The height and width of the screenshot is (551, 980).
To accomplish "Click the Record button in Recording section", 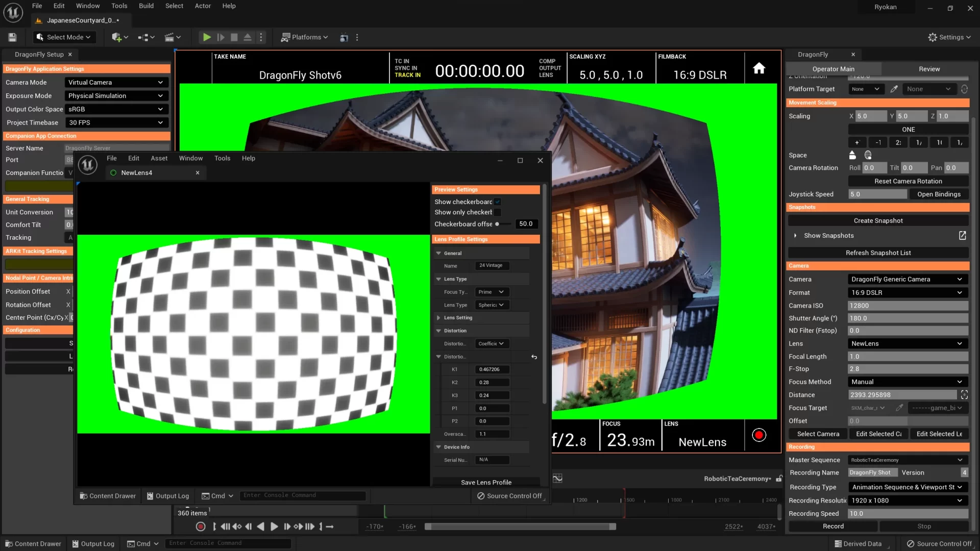I will tap(833, 526).
